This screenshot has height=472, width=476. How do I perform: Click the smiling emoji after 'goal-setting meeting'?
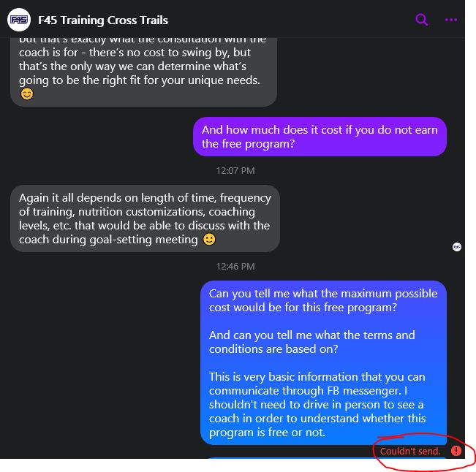[x=209, y=240]
